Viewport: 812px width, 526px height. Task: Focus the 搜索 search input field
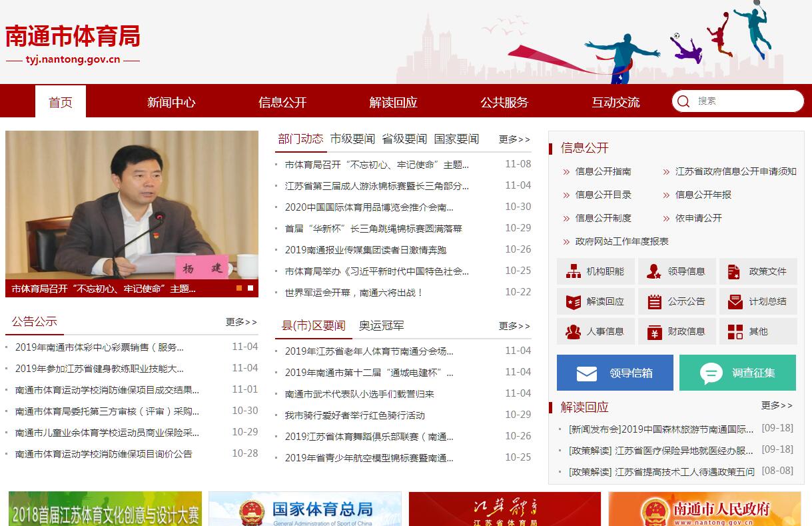pyautogui.click(x=746, y=101)
